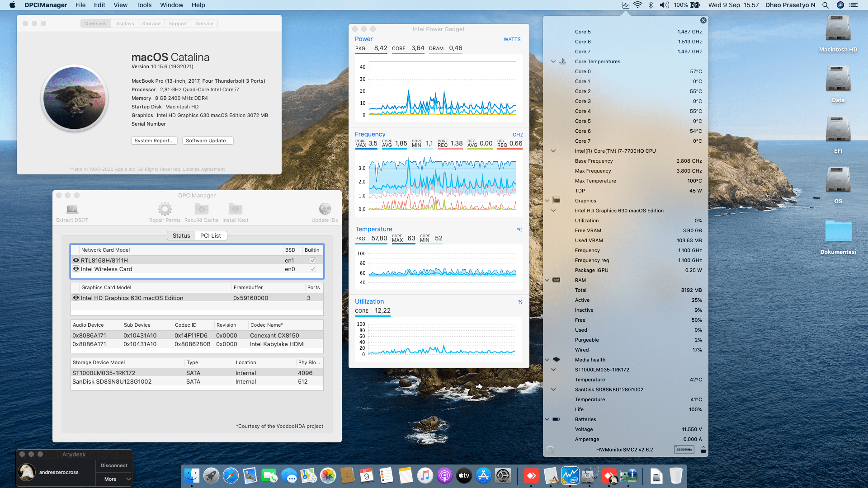The image size is (868, 488).
Task: Click eye icon for Intel HD Graphics 630
Action: (x=76, y=298)
